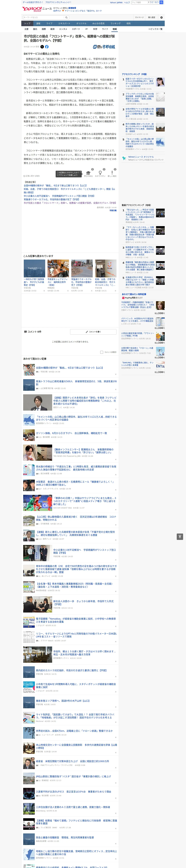
Task: Click the Yahoo! JAPAN ニュース logo
Action: pos(37,9)
